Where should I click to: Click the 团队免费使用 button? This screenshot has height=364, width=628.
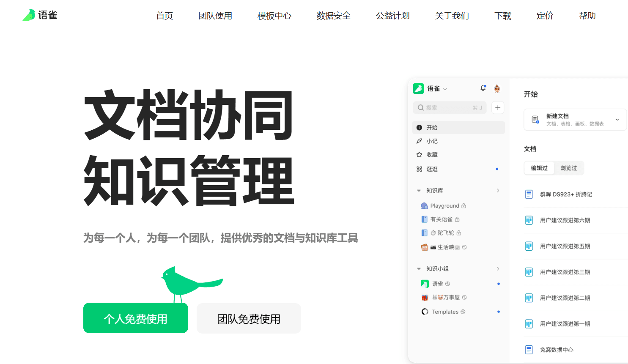click(249, 318)
